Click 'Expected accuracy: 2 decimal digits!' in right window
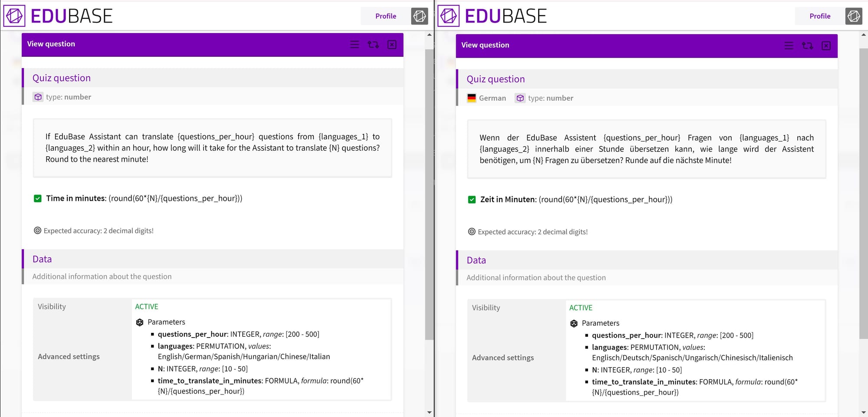This screenshot has width=868, height=417. click(x=533, y=232)
